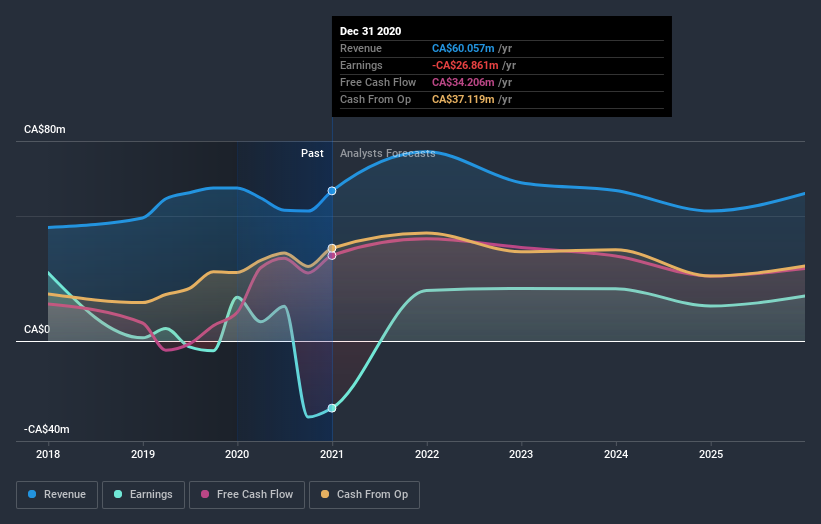Viewport: 821px width, 524px height.
Task: Click the -CA$40m y-axis label
Action: coord(47,429)
